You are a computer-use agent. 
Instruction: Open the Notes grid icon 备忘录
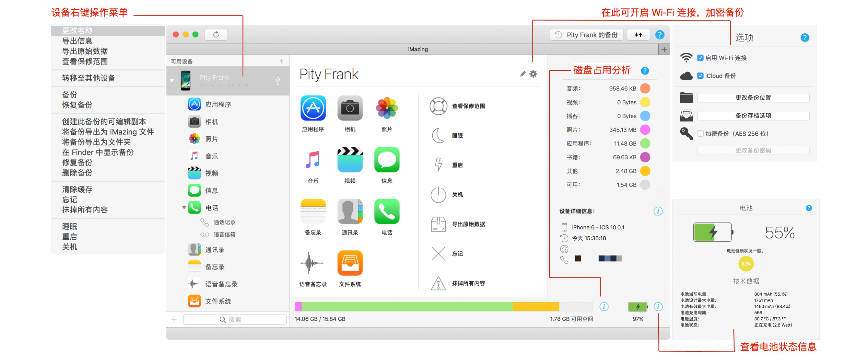click(313, 211)
